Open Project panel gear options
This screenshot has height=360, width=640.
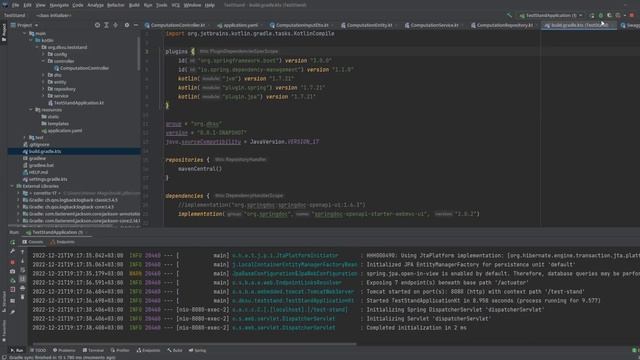(x=127, y=25)
